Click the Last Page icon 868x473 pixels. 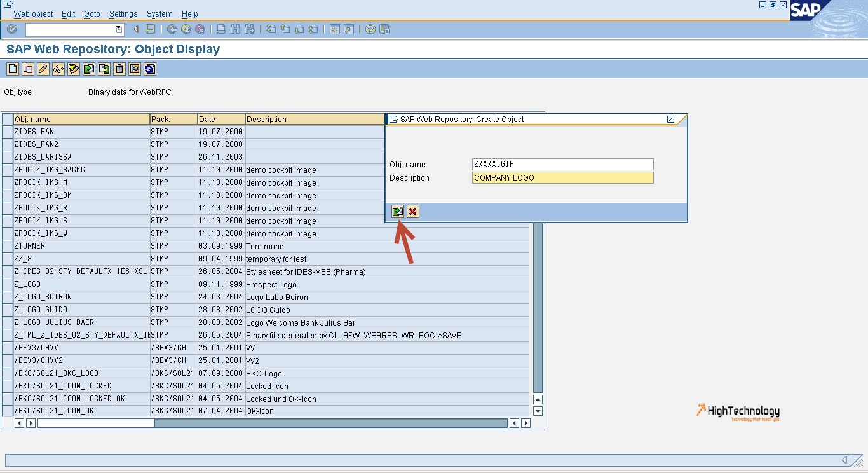click(313, 29)
